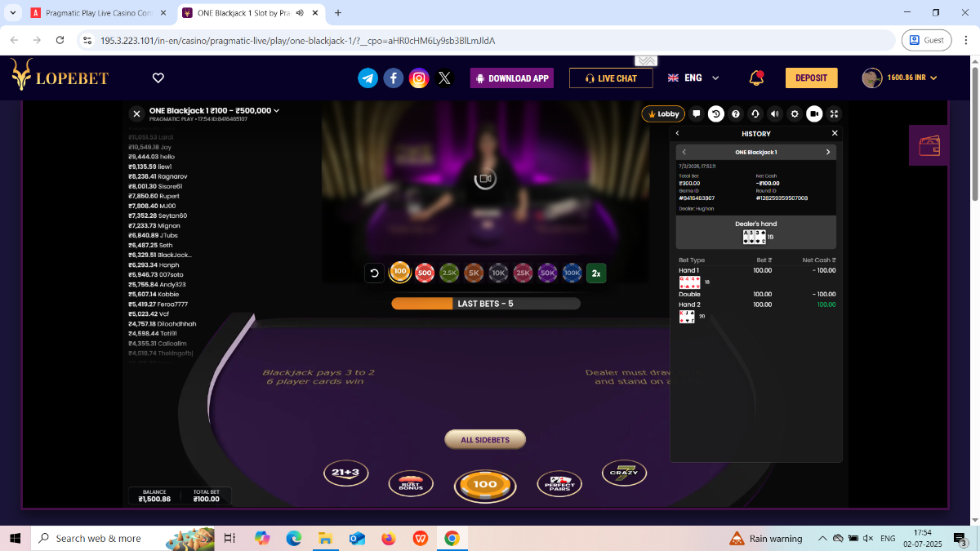Open the game help question-mark icon
This screenshot has width=980, height=551.
(x=736, y=113)
